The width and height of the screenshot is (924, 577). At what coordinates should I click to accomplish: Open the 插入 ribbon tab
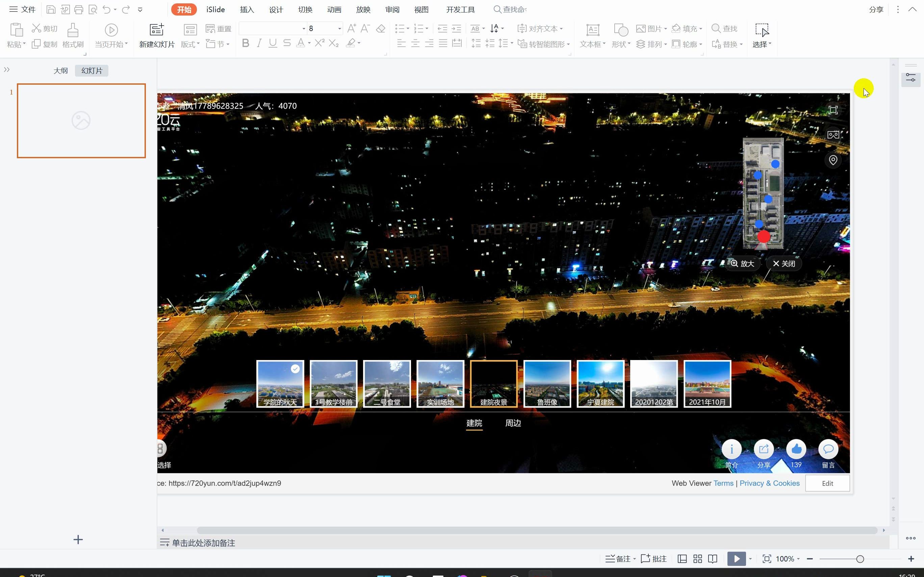pos(247,9)
